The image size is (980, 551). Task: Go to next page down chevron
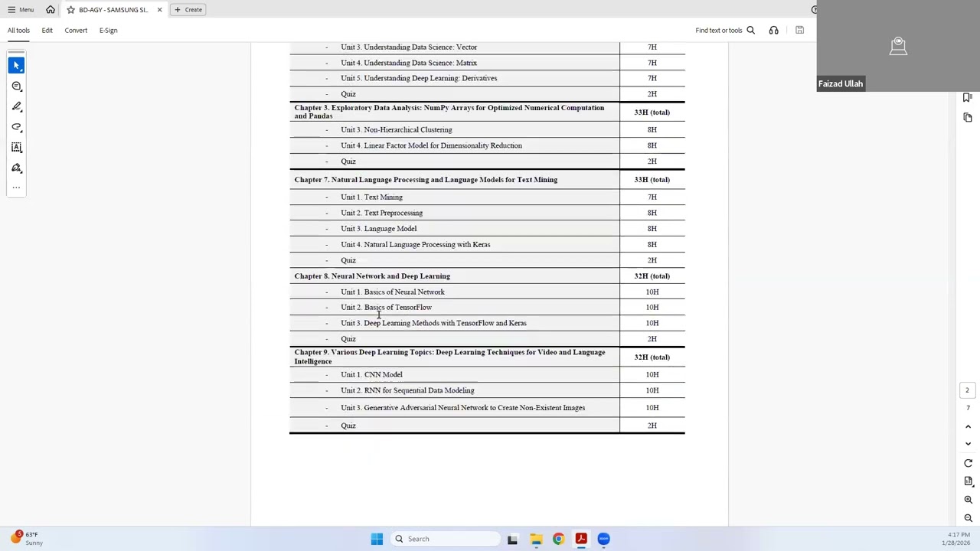[968, 444]
